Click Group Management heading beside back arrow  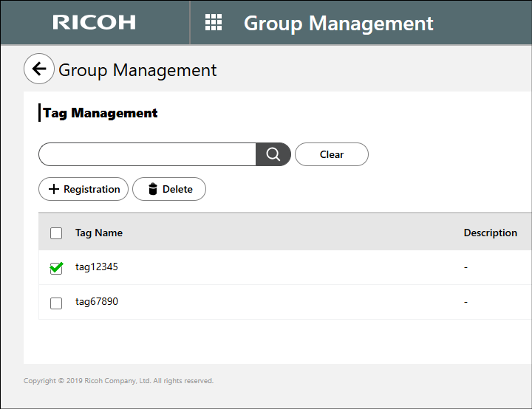point(137,70)
